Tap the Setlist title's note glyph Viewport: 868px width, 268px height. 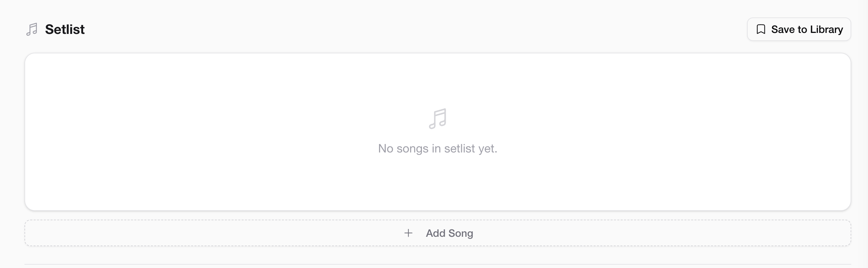pos(32,29)
